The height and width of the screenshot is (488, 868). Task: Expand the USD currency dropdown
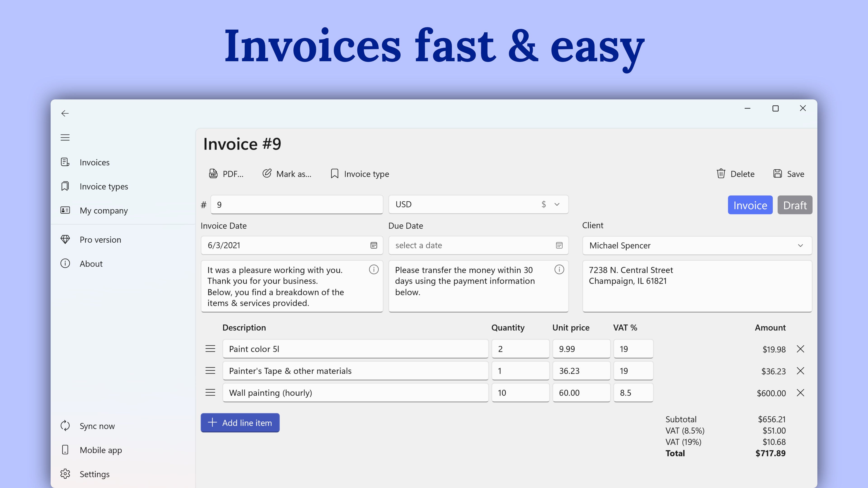pos(557,204)
